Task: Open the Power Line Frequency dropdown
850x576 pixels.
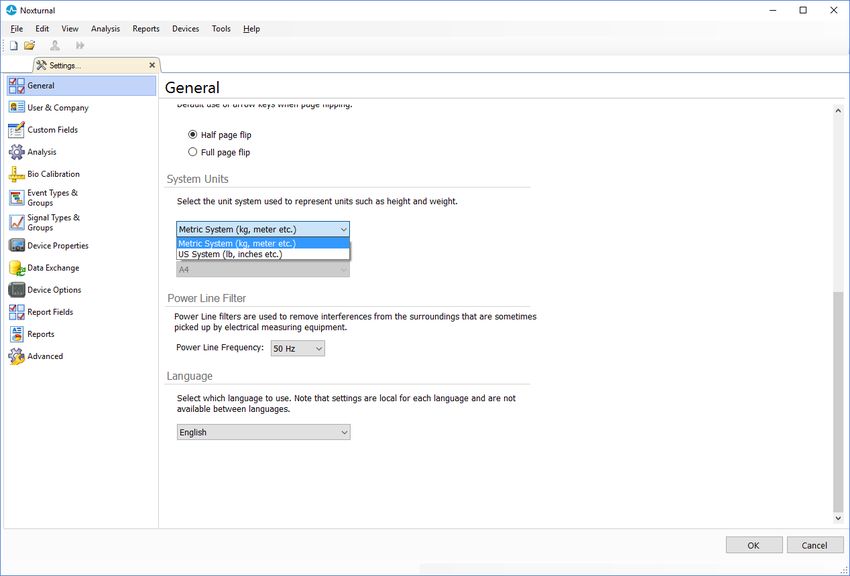Action: (298, 348)
